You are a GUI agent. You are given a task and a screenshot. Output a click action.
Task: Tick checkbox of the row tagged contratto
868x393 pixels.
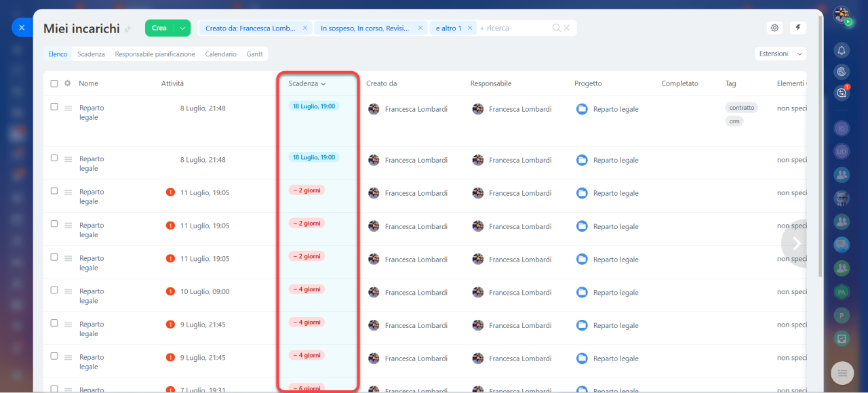(54, 106)
